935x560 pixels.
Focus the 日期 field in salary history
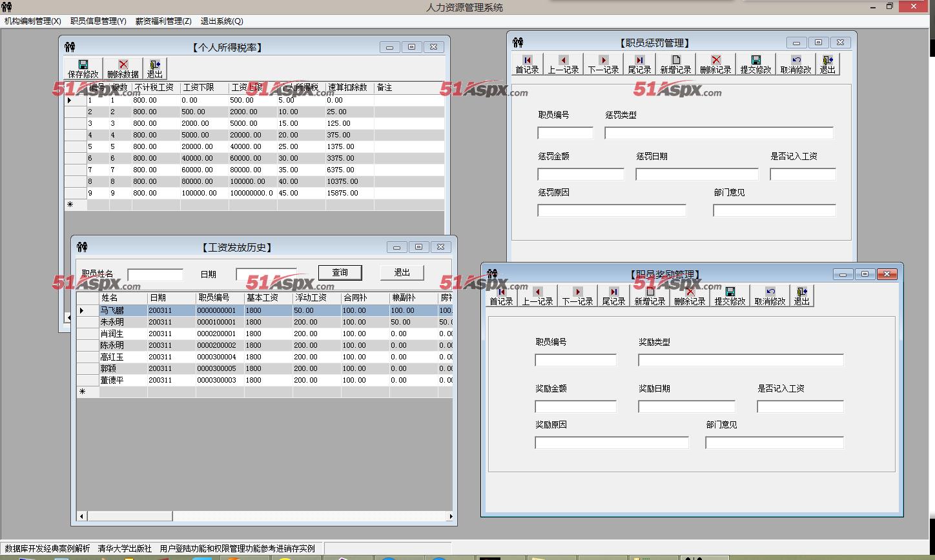pyautogui.click(x=266, y=274)
